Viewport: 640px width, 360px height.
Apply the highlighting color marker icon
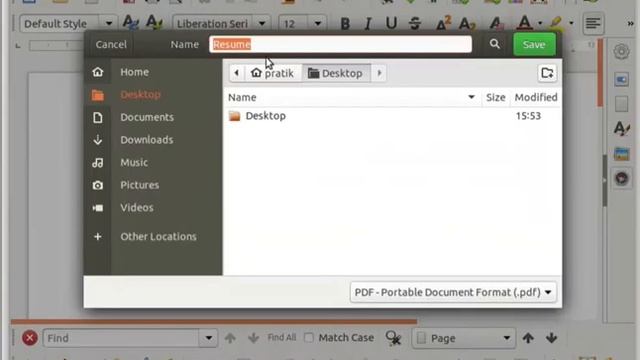tap(556, 23)
